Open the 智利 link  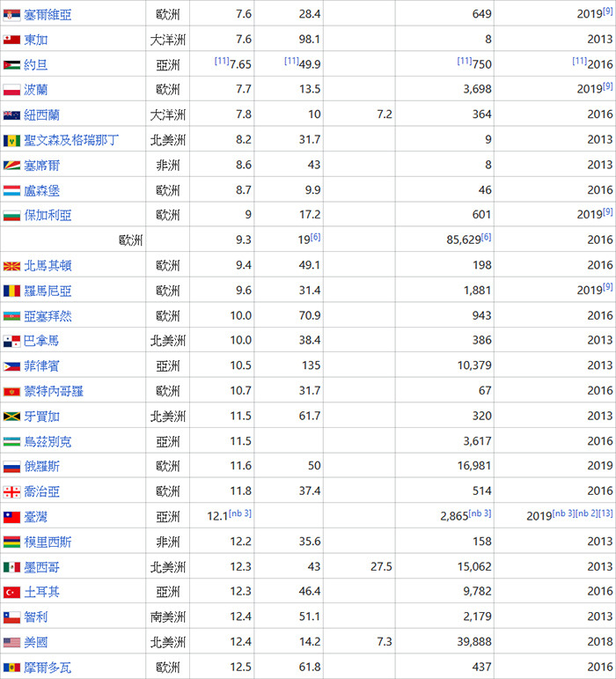(36, 617)
